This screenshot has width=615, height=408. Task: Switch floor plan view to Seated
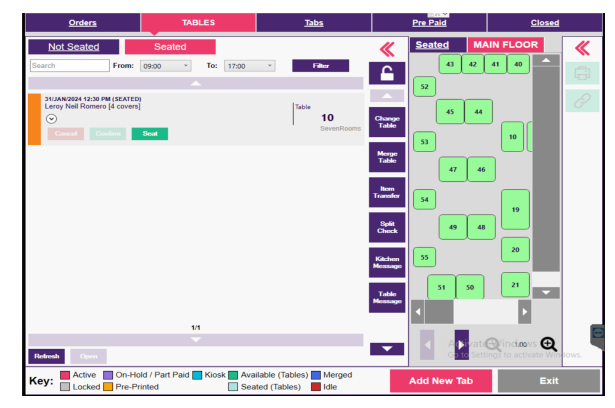(432, 45)
